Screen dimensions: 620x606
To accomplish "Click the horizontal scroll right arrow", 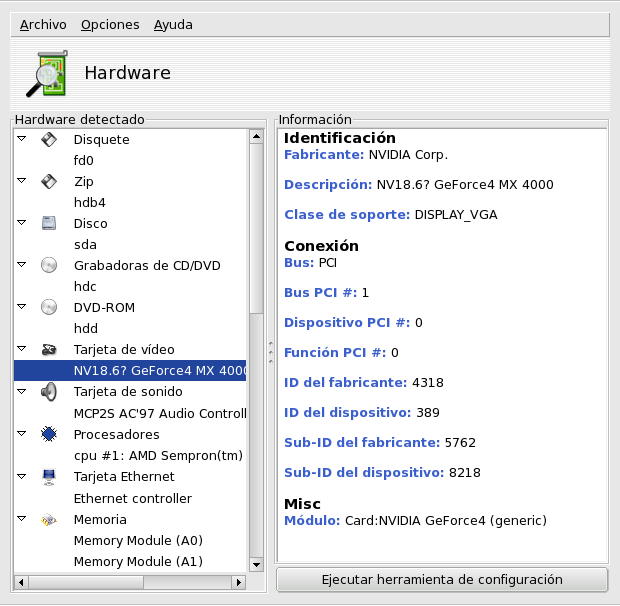I will [238, 582].
